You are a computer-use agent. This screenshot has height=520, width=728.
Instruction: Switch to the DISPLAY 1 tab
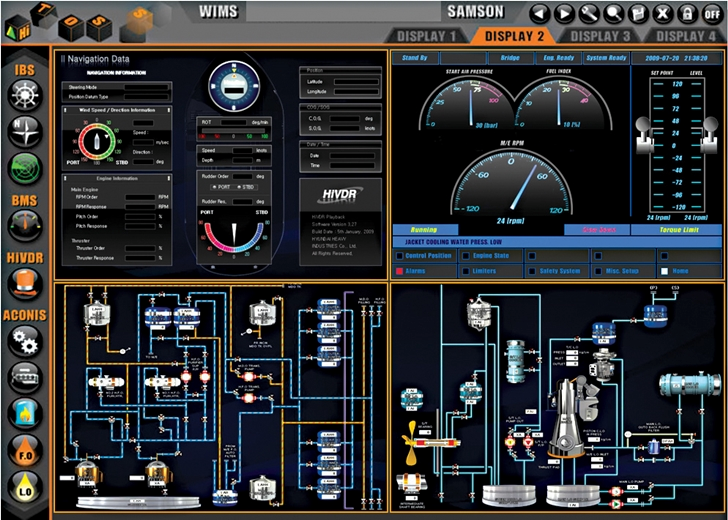[x=427, y=37]
